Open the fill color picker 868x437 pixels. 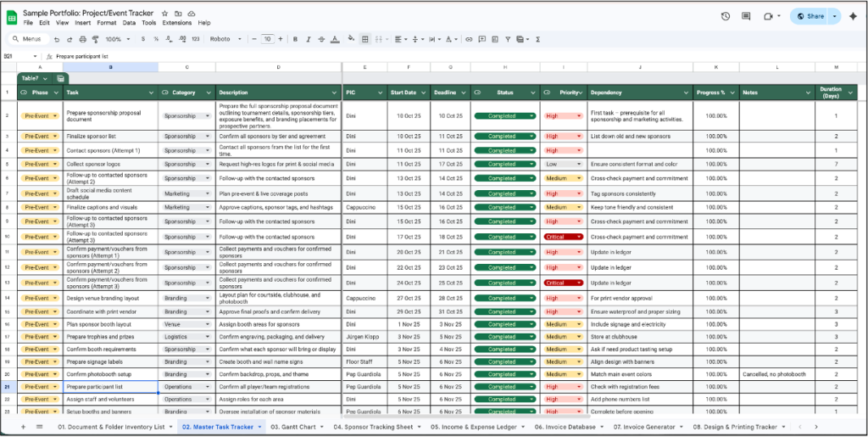[351, 39]
